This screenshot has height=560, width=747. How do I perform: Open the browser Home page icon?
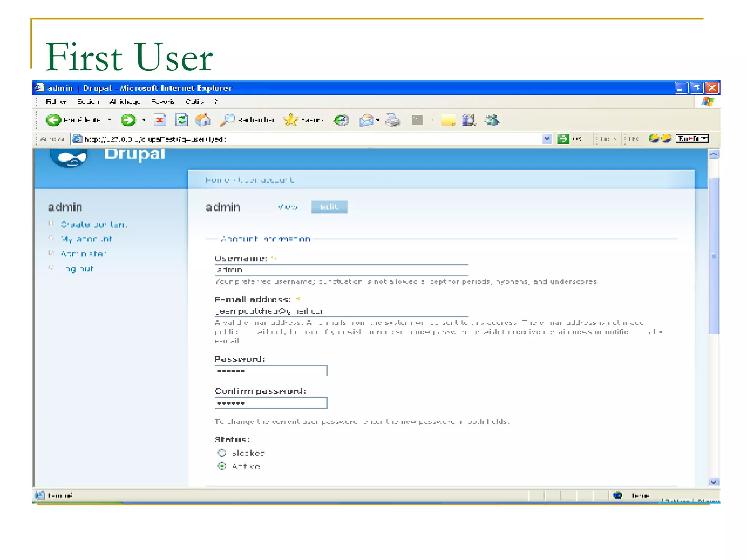(203, 120)
